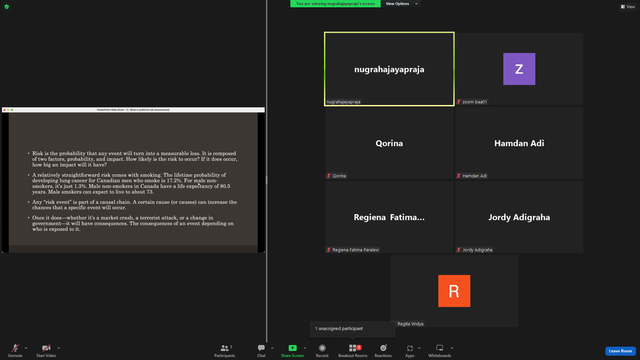The image size is (640, 360).
Task: Click muted mic icon beside Jordy Adigraha label
Action: coord(458,250)
